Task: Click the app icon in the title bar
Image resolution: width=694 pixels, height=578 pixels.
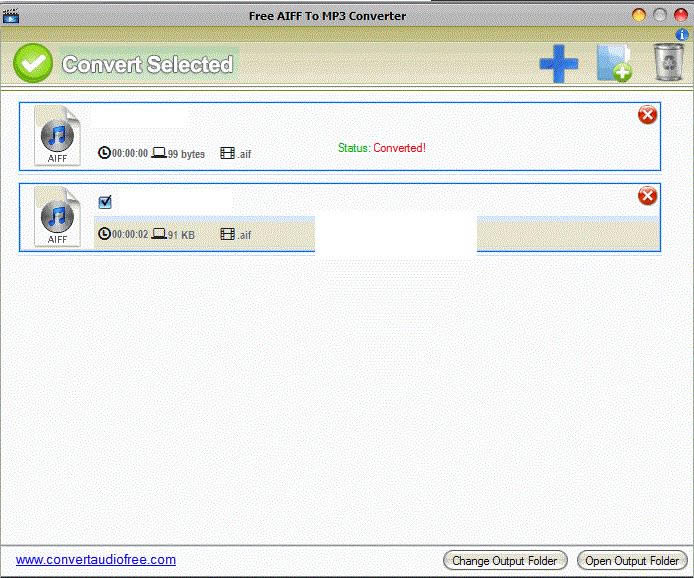Action: pos(11,16)
